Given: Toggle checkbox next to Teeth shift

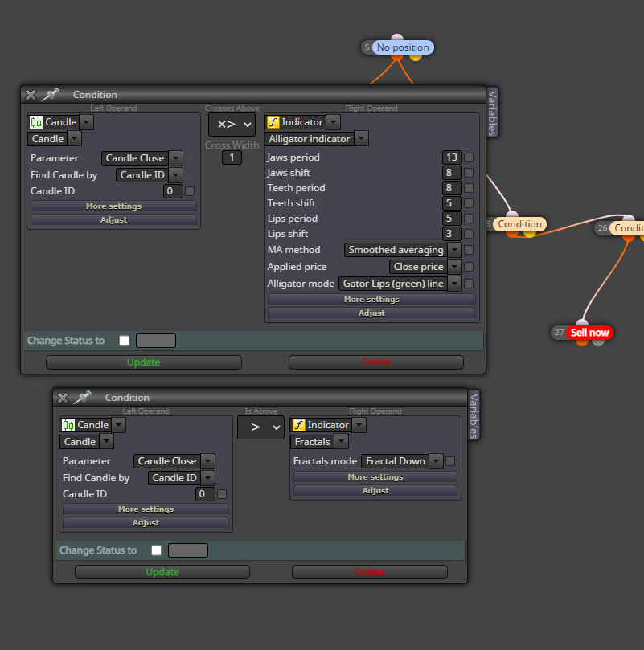Looking at the screenshot, I should coord(469,203).
